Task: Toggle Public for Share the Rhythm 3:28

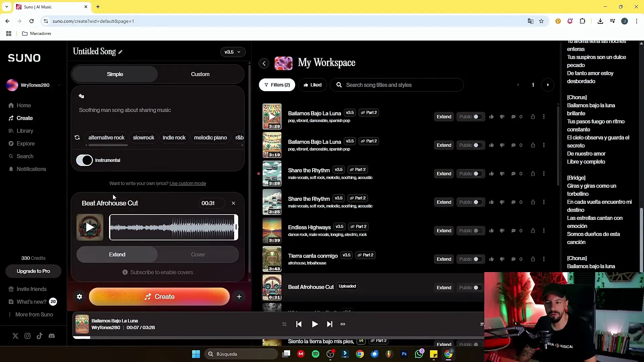Action: pyautogui.click(x=478, y=174)
